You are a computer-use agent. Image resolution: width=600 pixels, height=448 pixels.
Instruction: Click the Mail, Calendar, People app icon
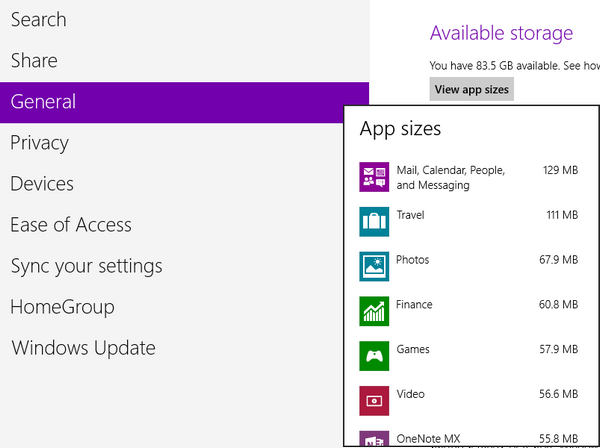pos(374,177)
